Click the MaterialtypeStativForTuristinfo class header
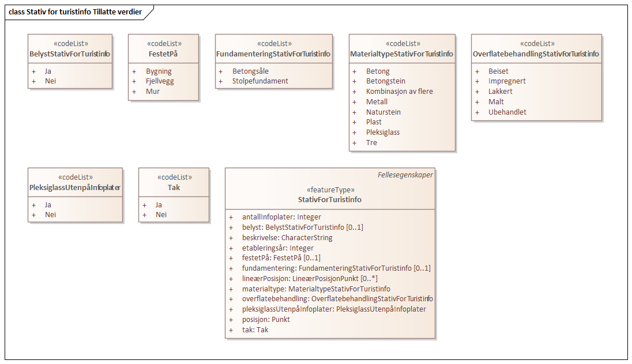 (x=402, y=54)
